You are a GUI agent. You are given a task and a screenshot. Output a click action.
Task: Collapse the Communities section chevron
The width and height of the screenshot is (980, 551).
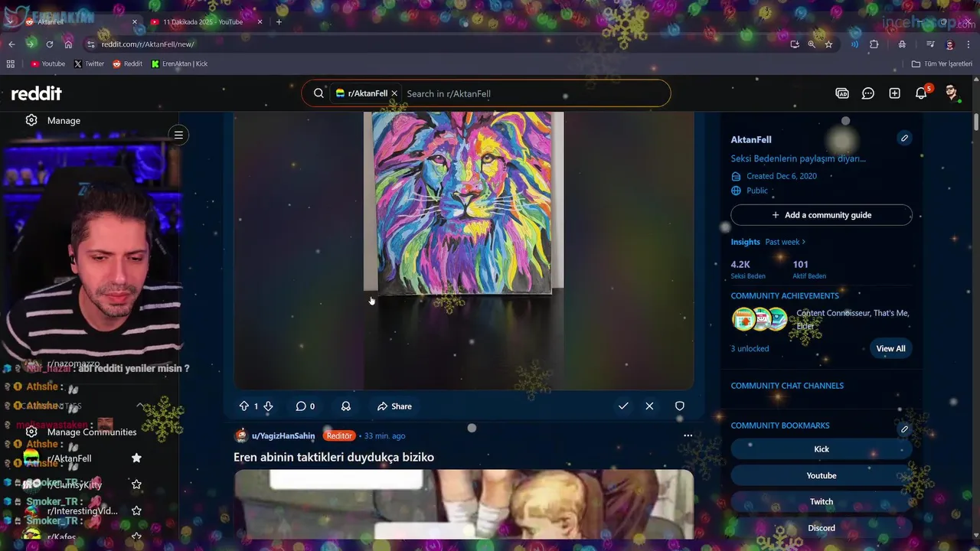(x=140, y=406)
